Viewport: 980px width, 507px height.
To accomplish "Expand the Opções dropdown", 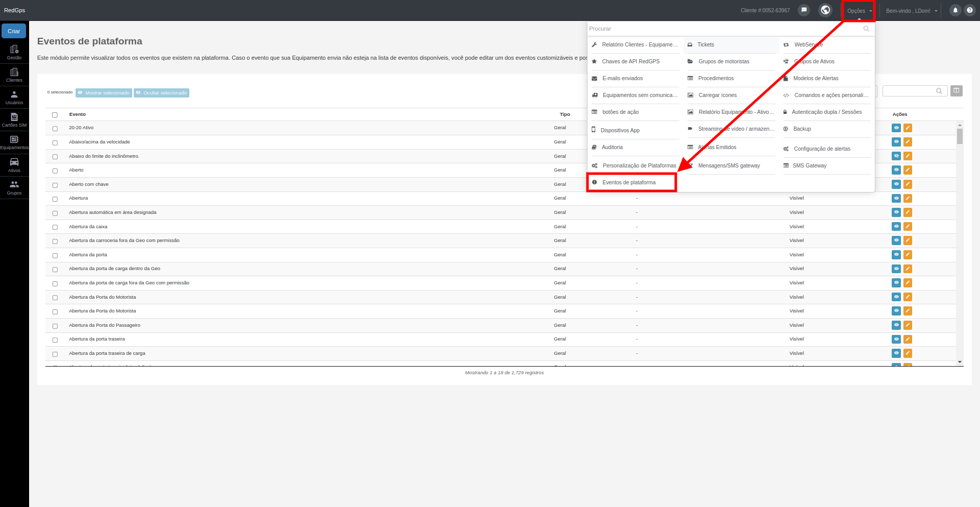I will tap(860, 11).
